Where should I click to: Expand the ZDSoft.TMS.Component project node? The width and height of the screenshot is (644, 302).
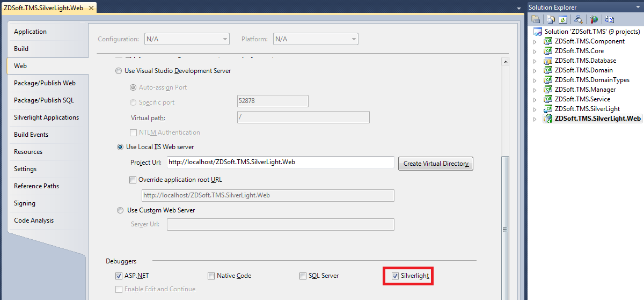(535, 42)
